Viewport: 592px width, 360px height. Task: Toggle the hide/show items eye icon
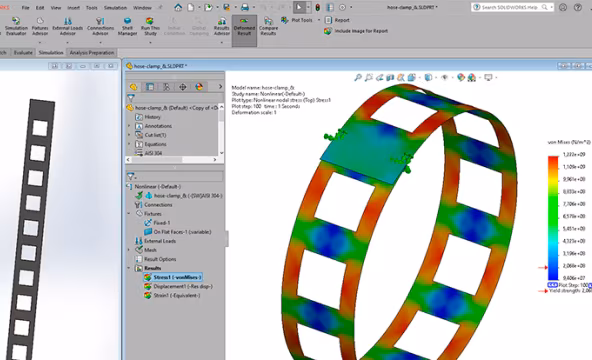click(445, 77)
